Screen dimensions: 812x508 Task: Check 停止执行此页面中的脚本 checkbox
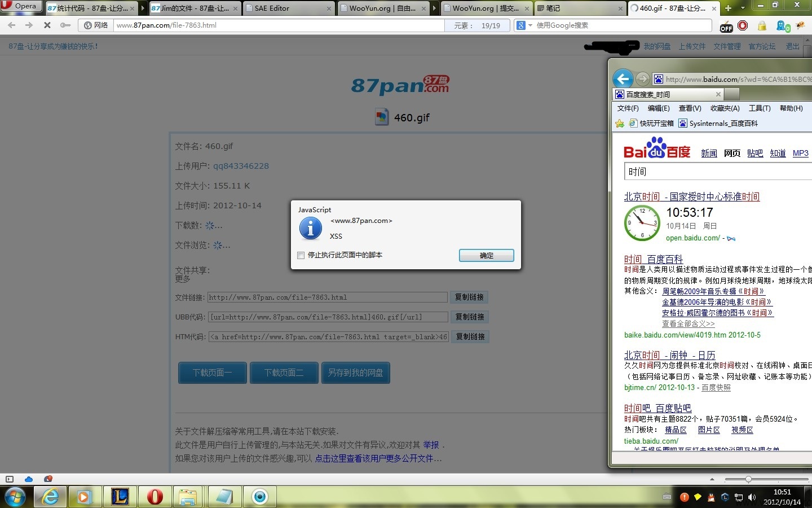click(x=301, y=255)
